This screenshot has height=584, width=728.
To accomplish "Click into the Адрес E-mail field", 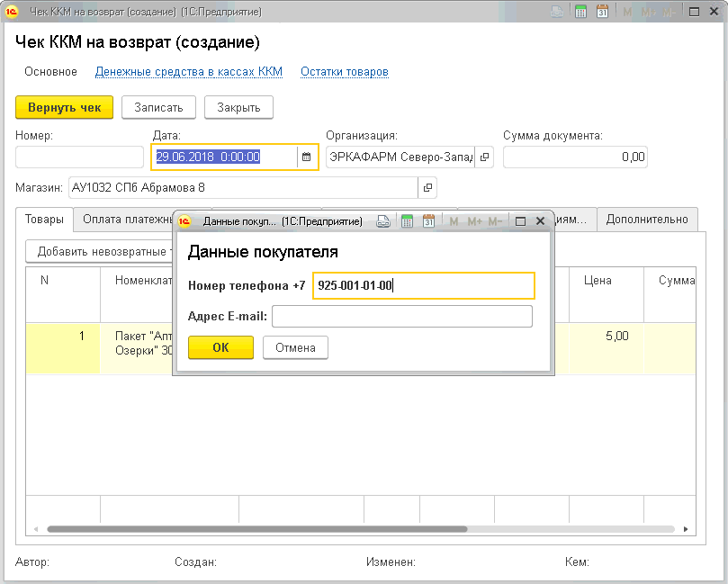I will (x=401, y=316).
